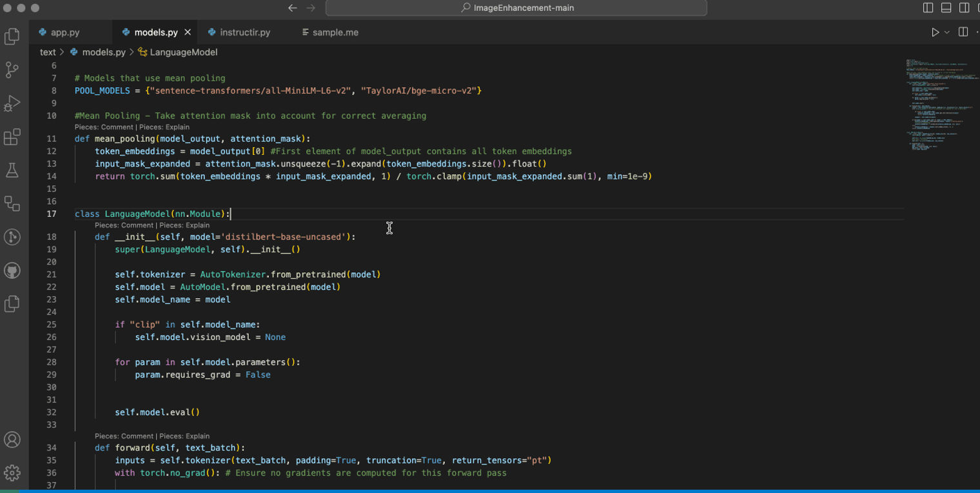Click 'self.model_name = model' line
Viewport: 980px width, 493px height.
coord(173,299)
